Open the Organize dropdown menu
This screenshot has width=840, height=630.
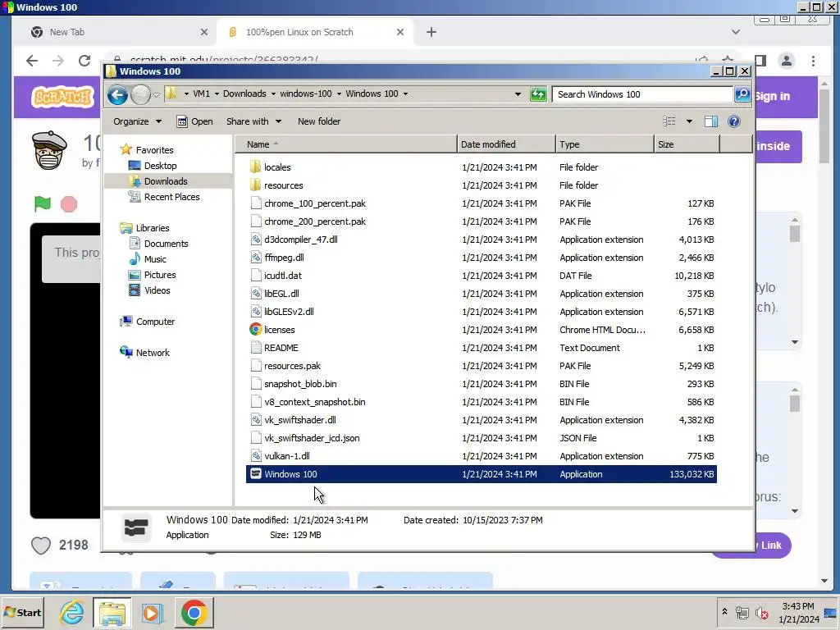(137, 121)
